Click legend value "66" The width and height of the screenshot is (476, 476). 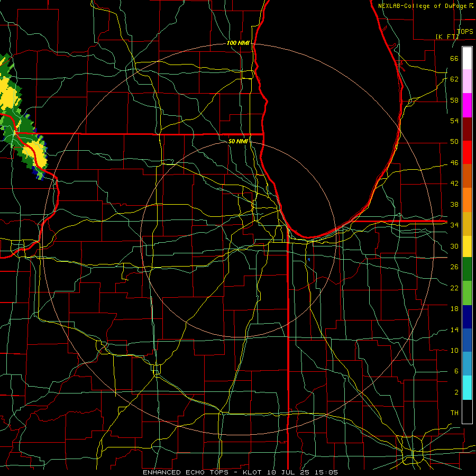point(454,58)
